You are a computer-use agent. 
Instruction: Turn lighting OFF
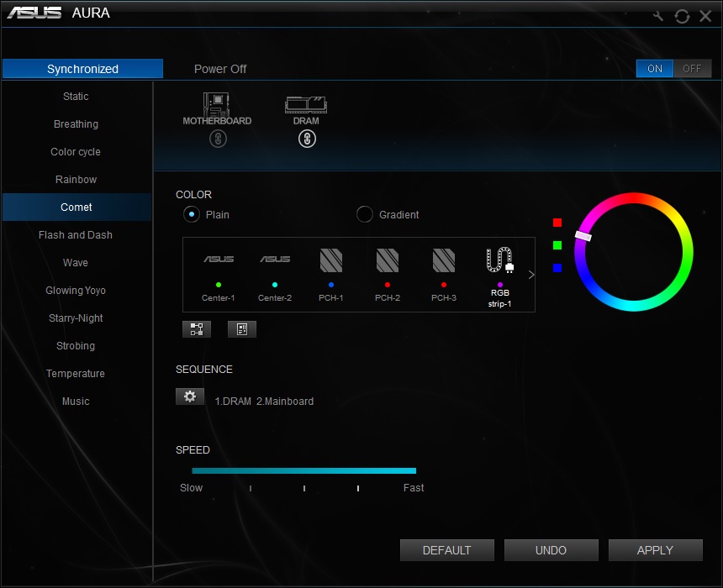pos(692,69)
